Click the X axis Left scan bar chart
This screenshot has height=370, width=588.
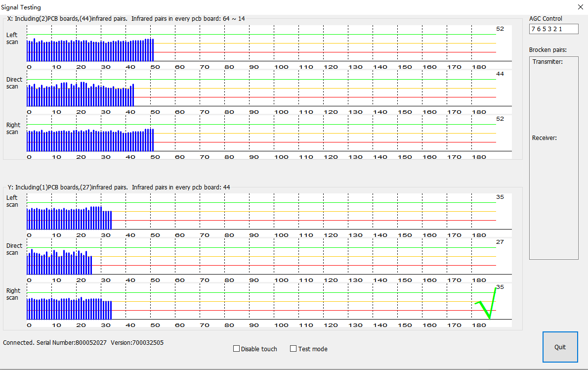(90, 50)
